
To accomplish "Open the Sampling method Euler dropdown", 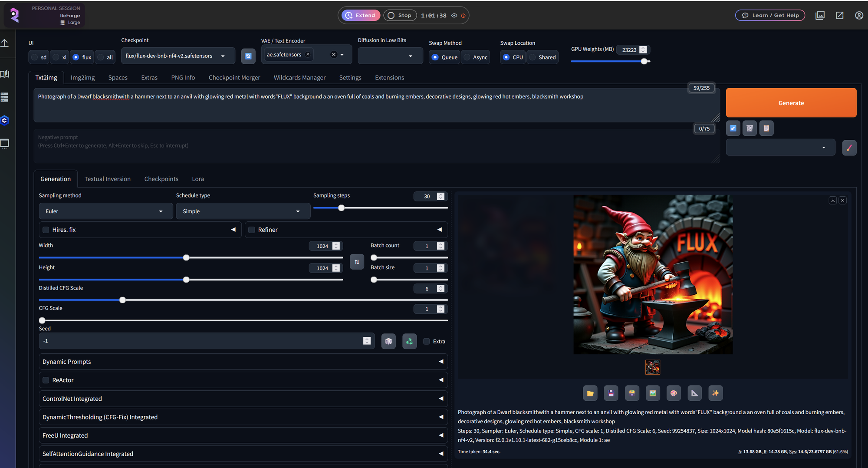I will pos(105,211).
